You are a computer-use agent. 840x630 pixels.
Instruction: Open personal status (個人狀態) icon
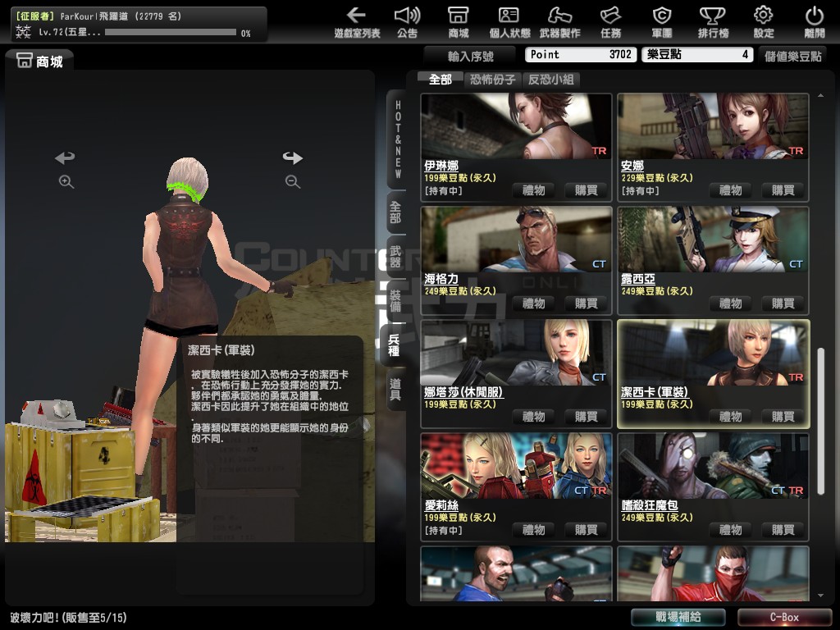point(509,22)
